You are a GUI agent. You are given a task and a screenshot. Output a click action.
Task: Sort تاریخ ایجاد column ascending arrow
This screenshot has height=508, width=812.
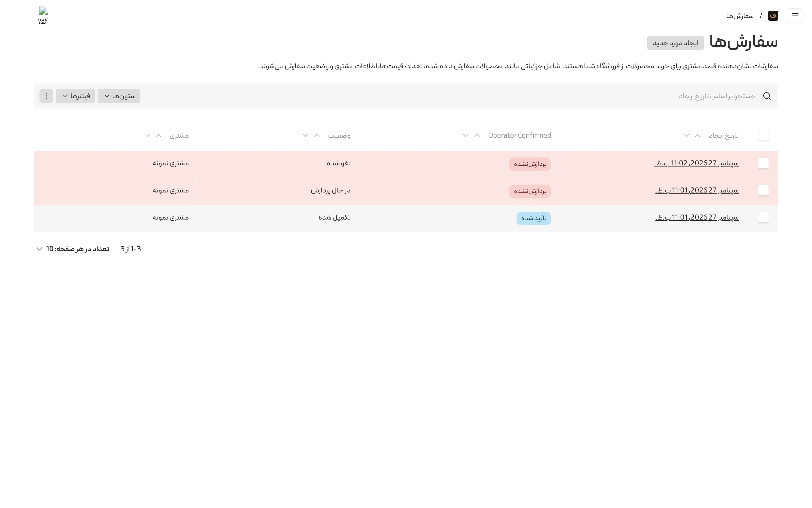[697, 135]
